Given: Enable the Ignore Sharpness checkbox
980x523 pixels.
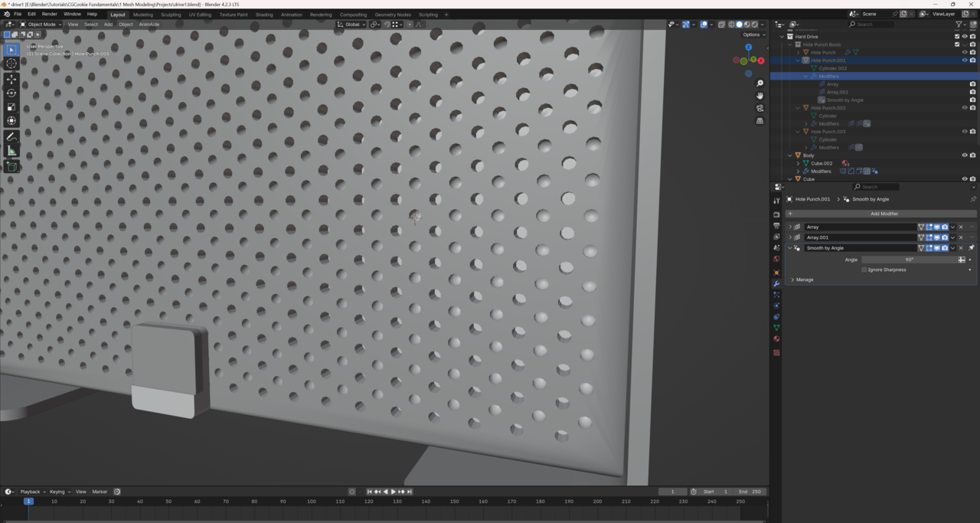Looking at the screenshot, I should point(864,270).
